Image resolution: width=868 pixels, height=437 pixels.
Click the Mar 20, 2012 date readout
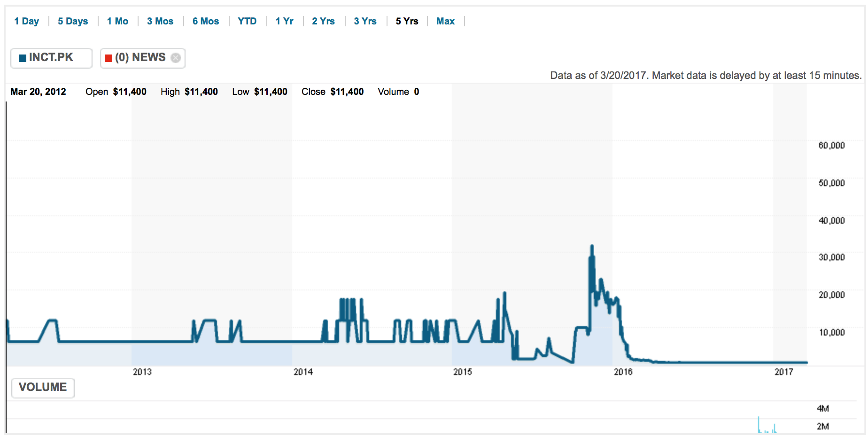pyautogui.click(x=39, y=92)
